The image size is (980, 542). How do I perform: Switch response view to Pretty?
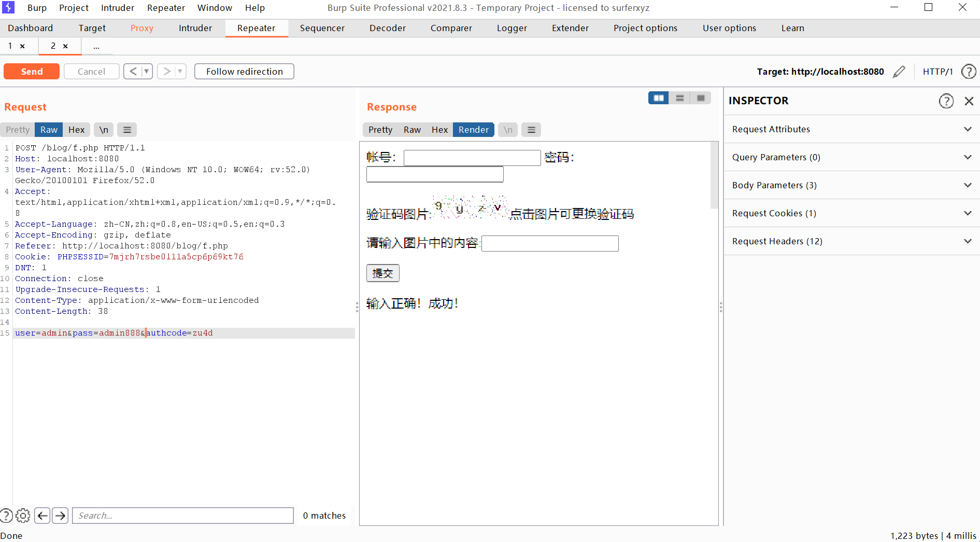(380, 130)
